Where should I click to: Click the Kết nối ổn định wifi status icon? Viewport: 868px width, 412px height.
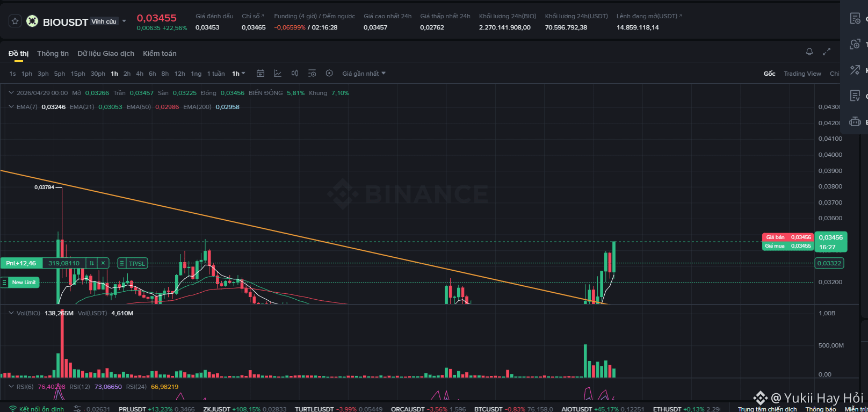point(13,409)
